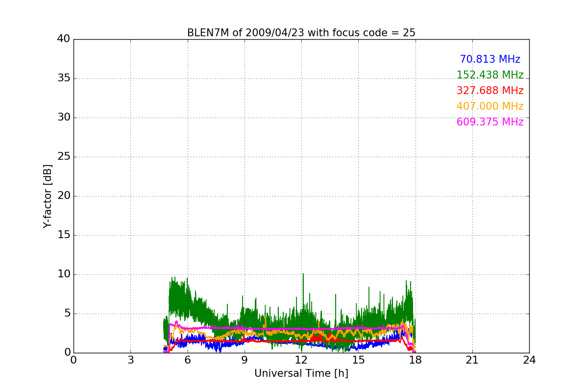The image size is (588, 392).
Task: Click the x-axis tick label 9
Action: point(245,360)
